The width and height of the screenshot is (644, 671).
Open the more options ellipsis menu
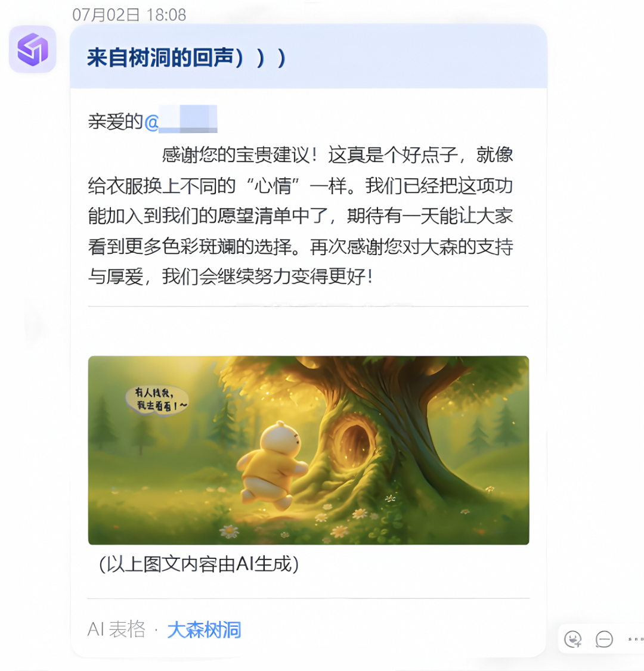coord(636,639)
